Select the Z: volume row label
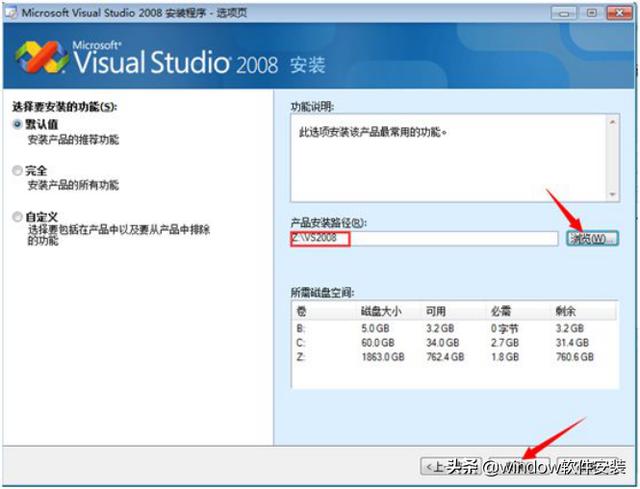 (x=301, y=357)
